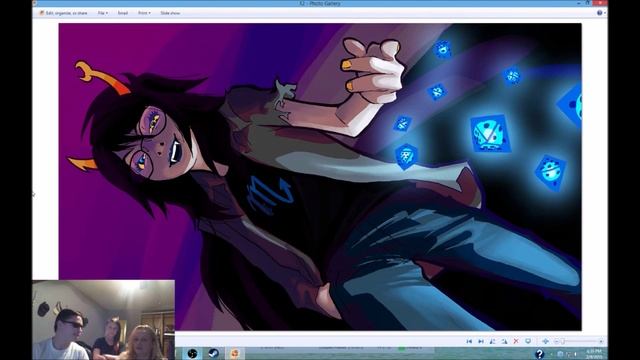Click the zoom out minus button

[x=556, y=341]
